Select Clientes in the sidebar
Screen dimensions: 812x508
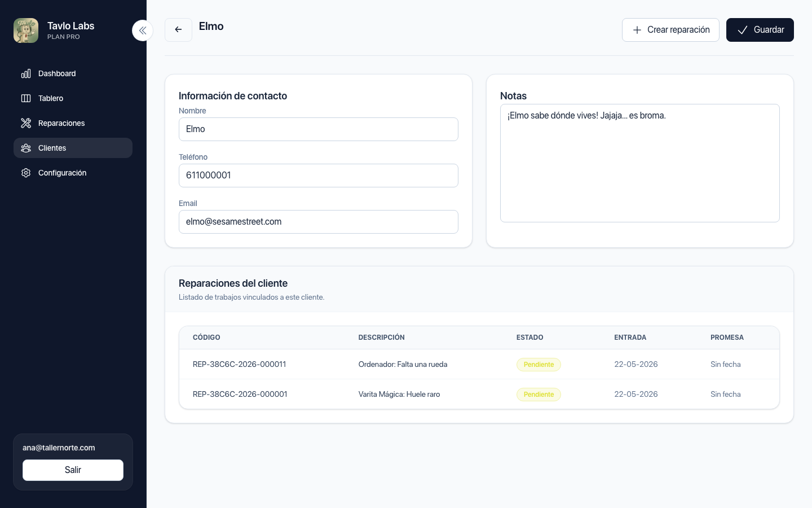(73, 148)
